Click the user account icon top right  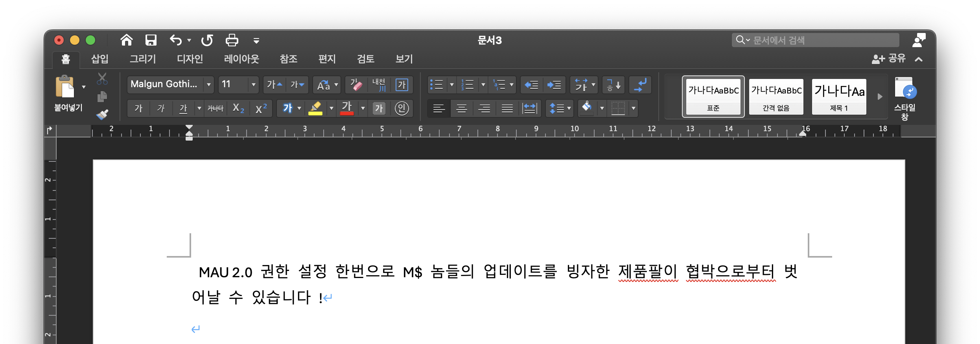[x=919, y=40]
